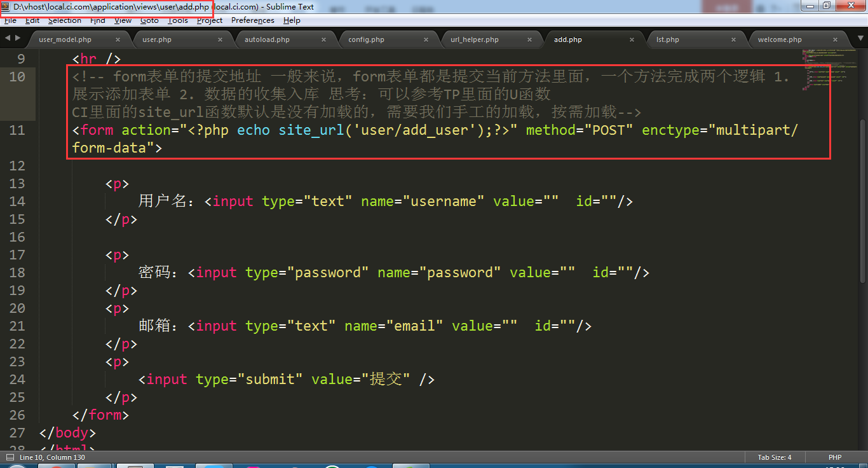Open the tab list dropdown arrow

(858, 39)
